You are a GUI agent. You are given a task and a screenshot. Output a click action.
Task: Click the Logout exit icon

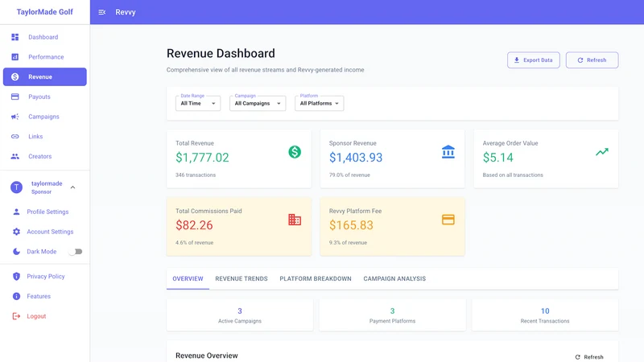pos(16,316)
